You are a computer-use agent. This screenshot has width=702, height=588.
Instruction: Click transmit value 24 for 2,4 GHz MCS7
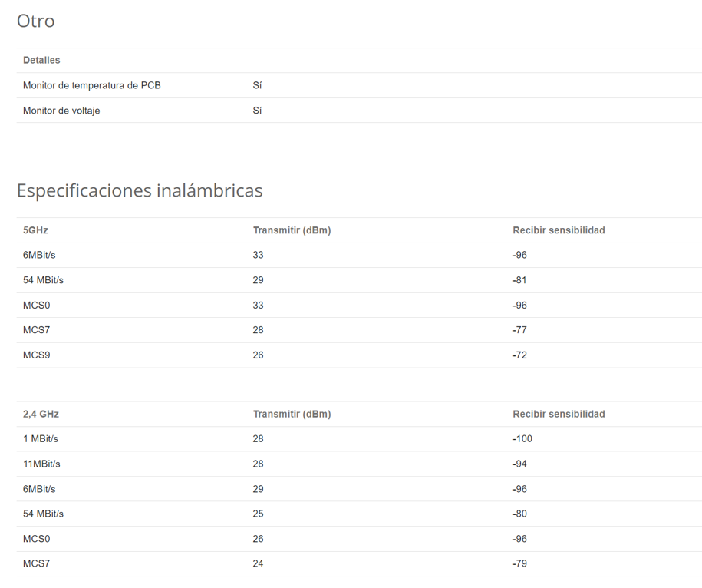258,563
